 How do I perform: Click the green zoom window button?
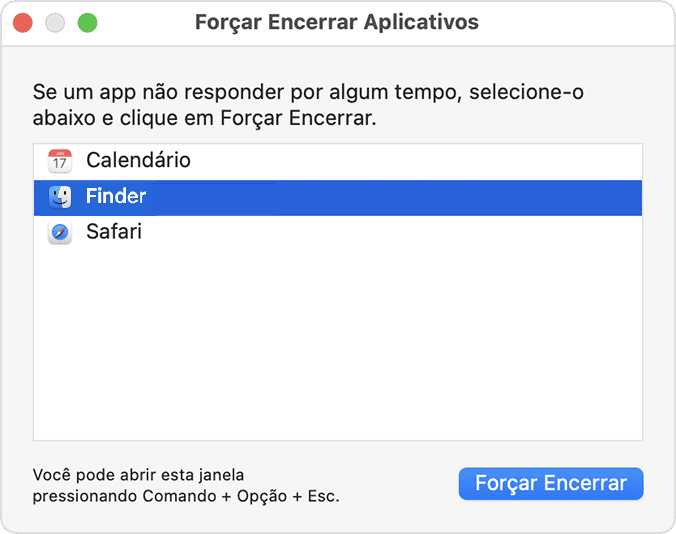(x=88, y=22)
